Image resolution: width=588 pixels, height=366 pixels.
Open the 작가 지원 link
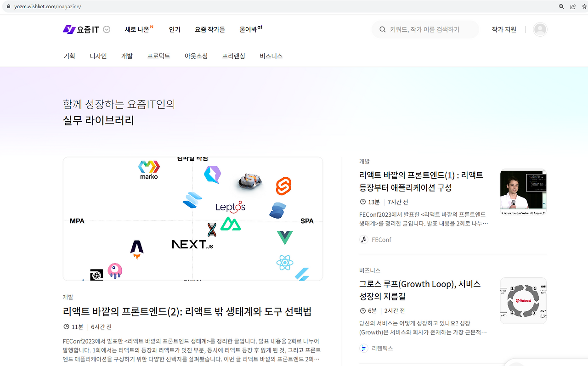504,29
